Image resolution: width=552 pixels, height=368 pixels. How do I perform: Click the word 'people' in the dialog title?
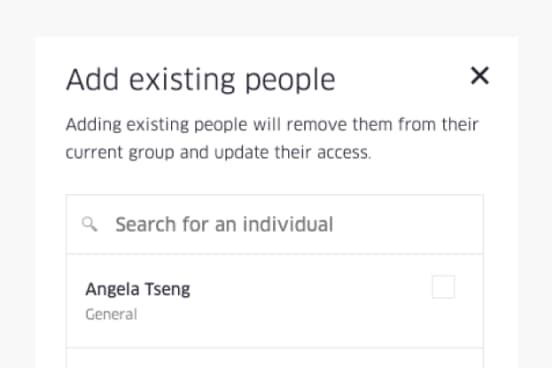[290, 81]
